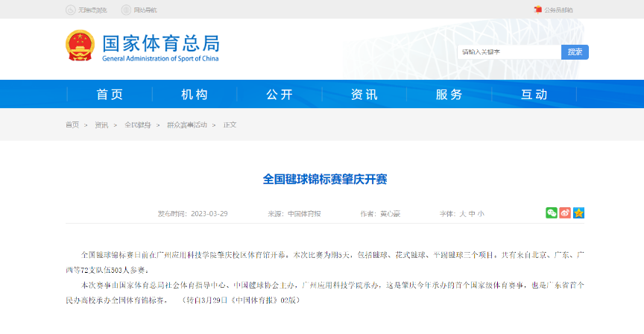Click the national emblem logo
Screen dimensions: 644x334
pos(80,45)
